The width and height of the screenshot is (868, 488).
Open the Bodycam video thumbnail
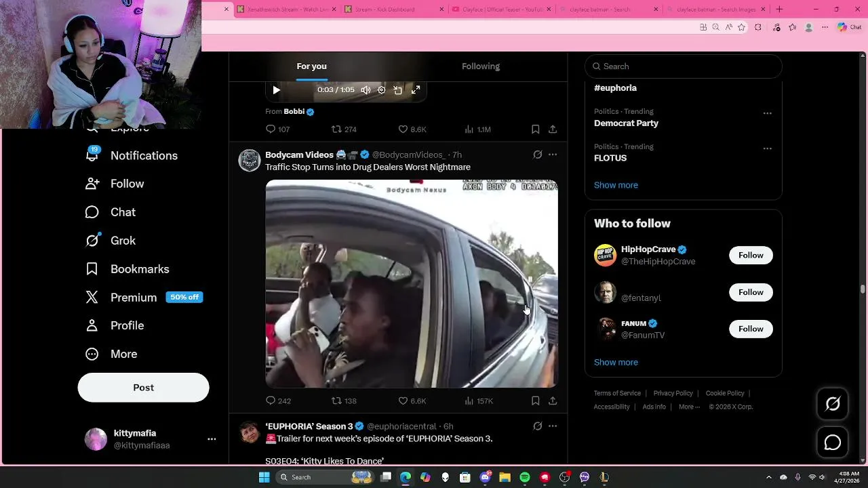pyautogui.click(x=412, y=283)
